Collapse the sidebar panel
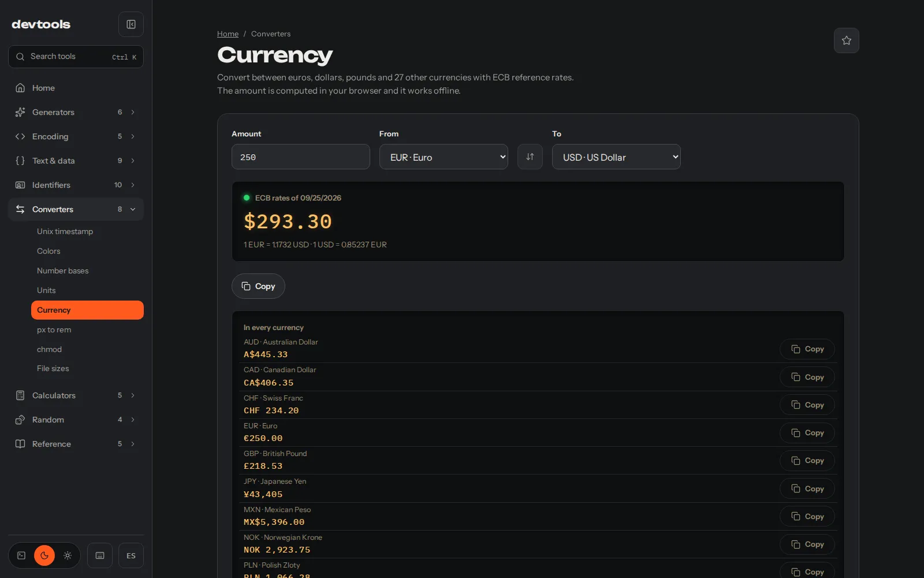 coord(131,24)
